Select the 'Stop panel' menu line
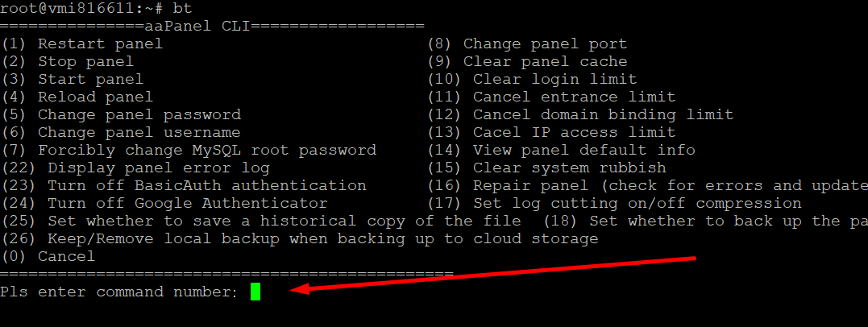Viewport: 868px width, 327px height. 68,61
